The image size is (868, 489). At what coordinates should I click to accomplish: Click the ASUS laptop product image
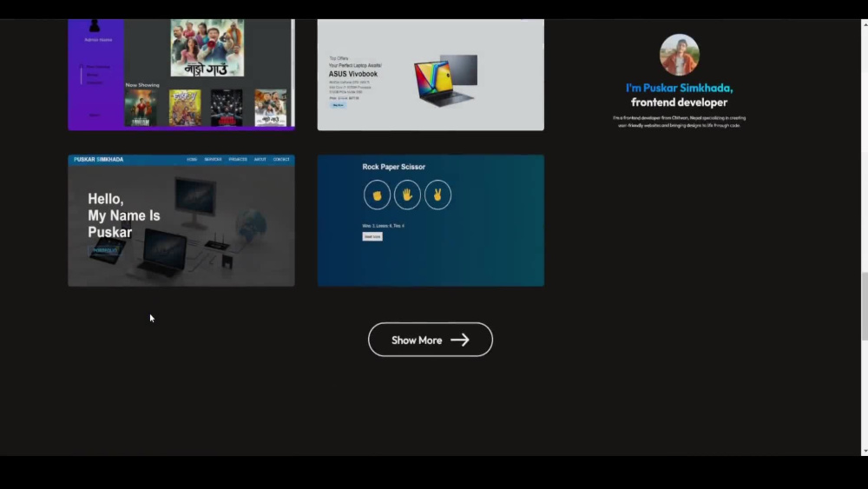click(x=445, y=80)
